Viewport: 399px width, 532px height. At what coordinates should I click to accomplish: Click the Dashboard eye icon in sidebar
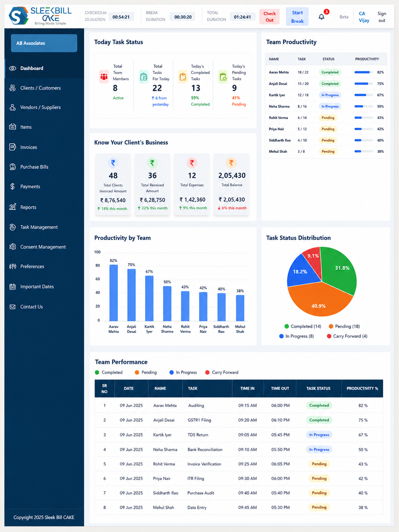coord(12,68)
